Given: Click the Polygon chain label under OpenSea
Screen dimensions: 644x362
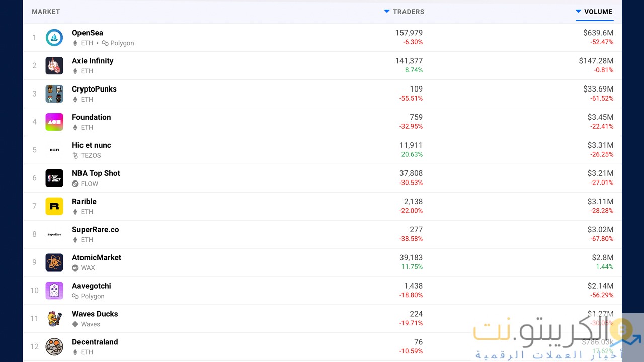Looking at the screenshot, I should [122, 43].
